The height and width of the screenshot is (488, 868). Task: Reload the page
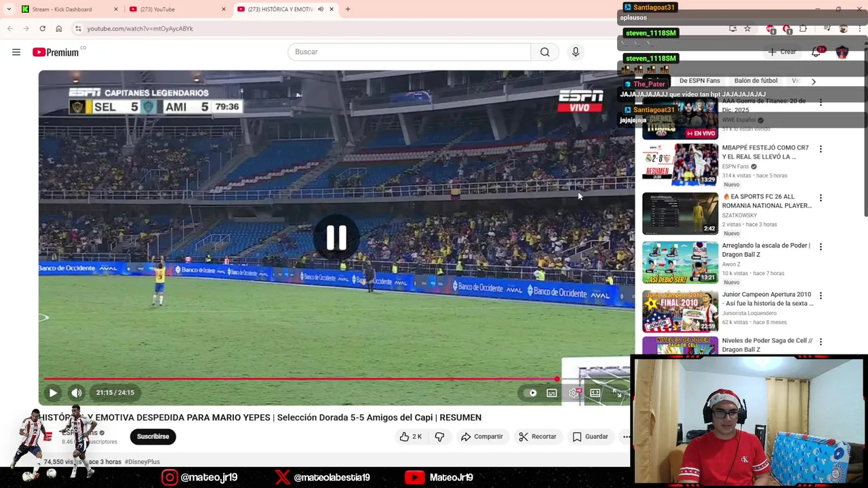click(x=42, y=28)
